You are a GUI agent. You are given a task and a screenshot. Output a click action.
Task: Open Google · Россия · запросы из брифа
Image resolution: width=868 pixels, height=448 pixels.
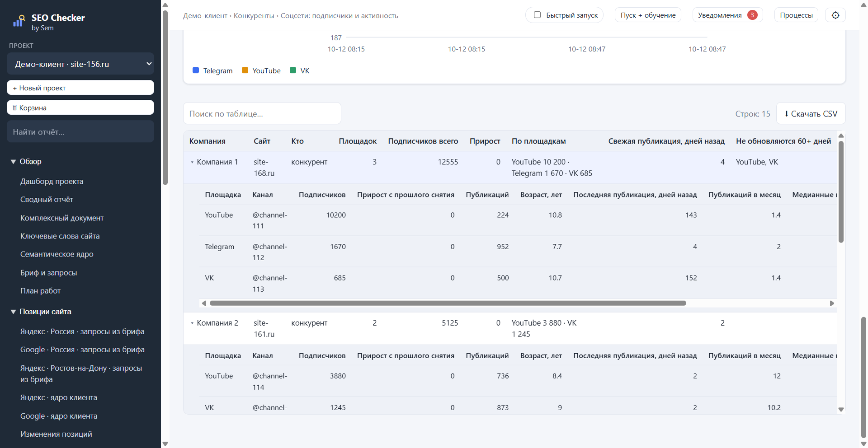82,350
